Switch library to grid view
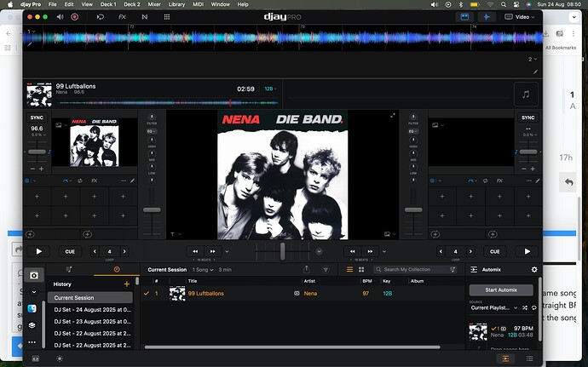588x367 pixels. click(x=361, y=270)
